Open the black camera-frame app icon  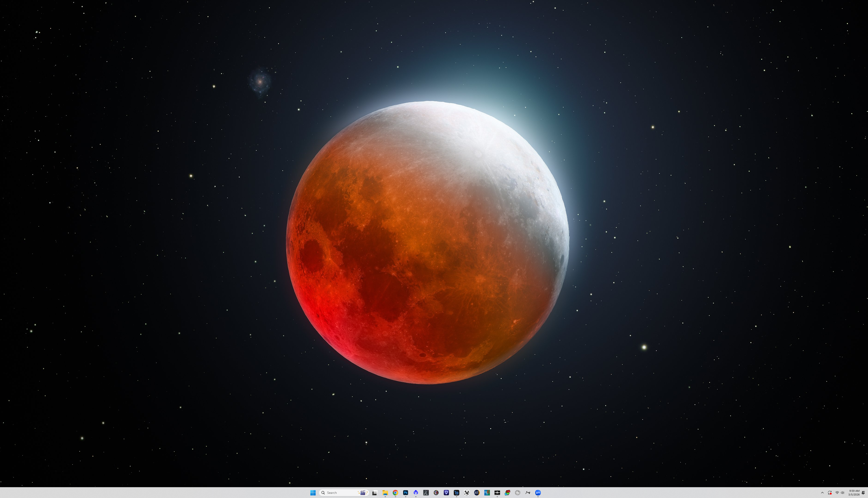456,492
